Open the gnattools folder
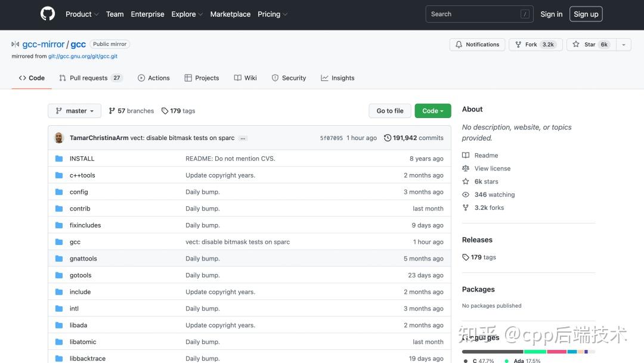 tap(83, 259)
